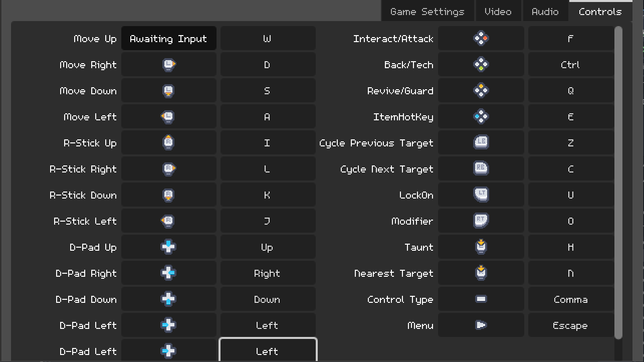Rebind the Move Up keyboard key W

click(268, 39)
